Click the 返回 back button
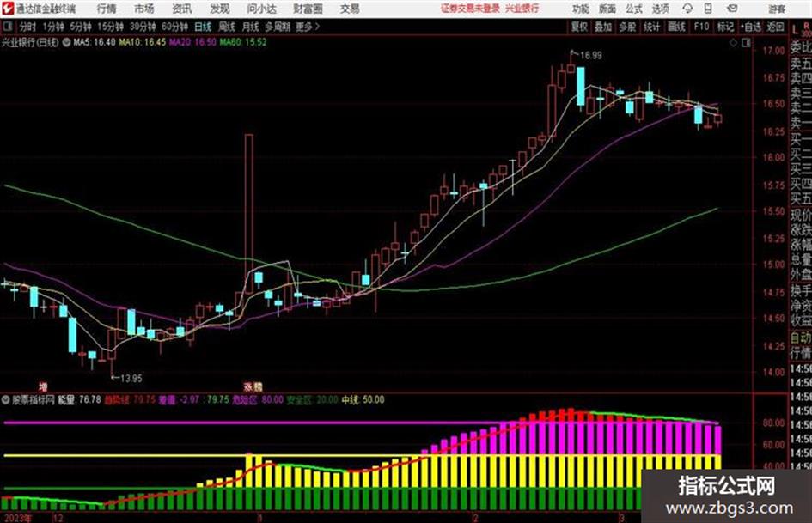Image resolution: width=812 pixels, height=523 pixels. click(775, 27)
